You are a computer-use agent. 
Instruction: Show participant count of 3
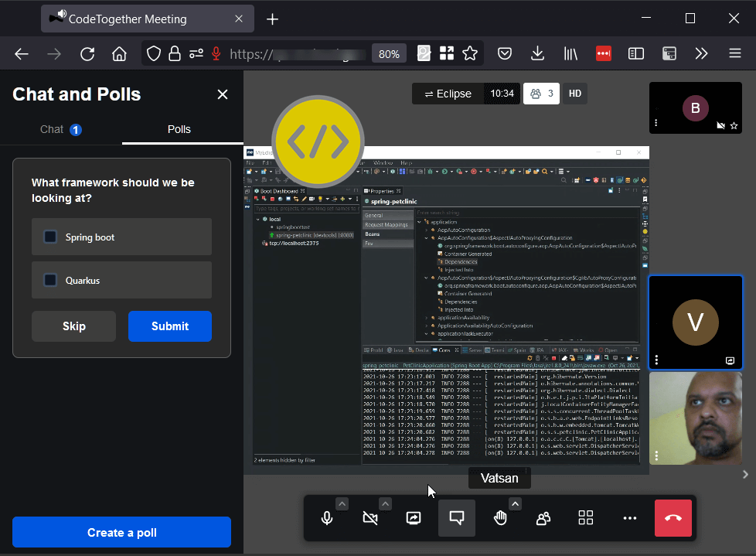pyautogui.click(x=541, y=94)
